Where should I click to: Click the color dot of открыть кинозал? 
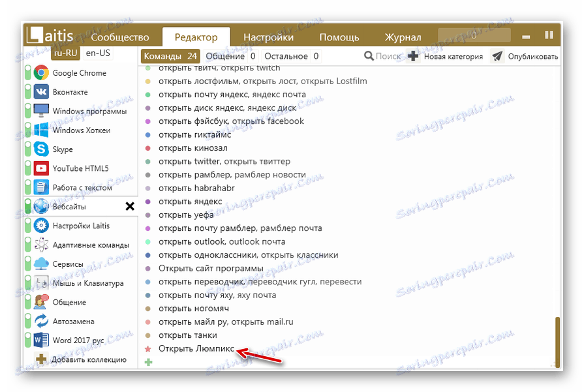[x=148, y=148]
